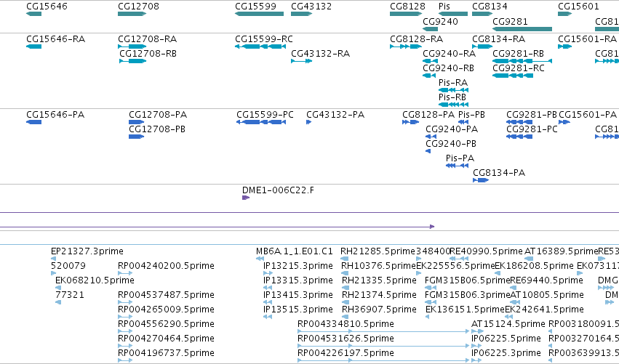Click protein CG12708-PB
This screenshot has height=364, width=619.
[136, 137]
